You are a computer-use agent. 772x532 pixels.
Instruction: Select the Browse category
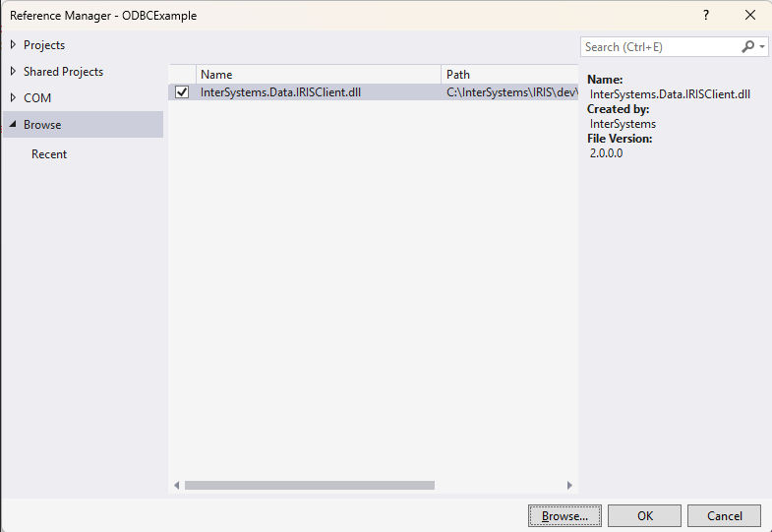tap(83, 125)
